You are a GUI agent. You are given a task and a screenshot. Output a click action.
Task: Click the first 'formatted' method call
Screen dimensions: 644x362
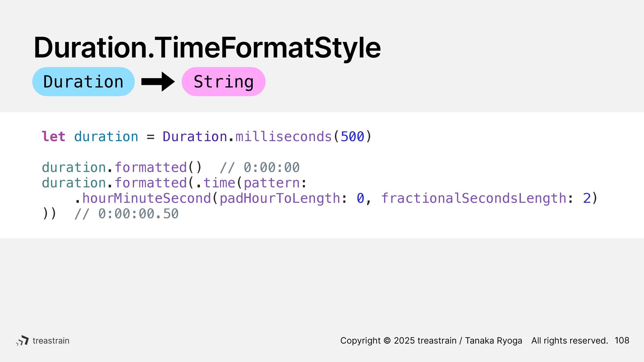tap(151, 167)
